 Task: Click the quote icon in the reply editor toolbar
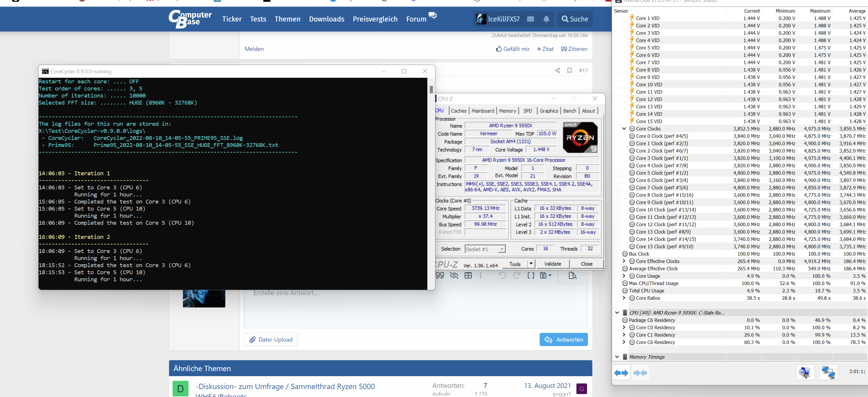point(440,275)
